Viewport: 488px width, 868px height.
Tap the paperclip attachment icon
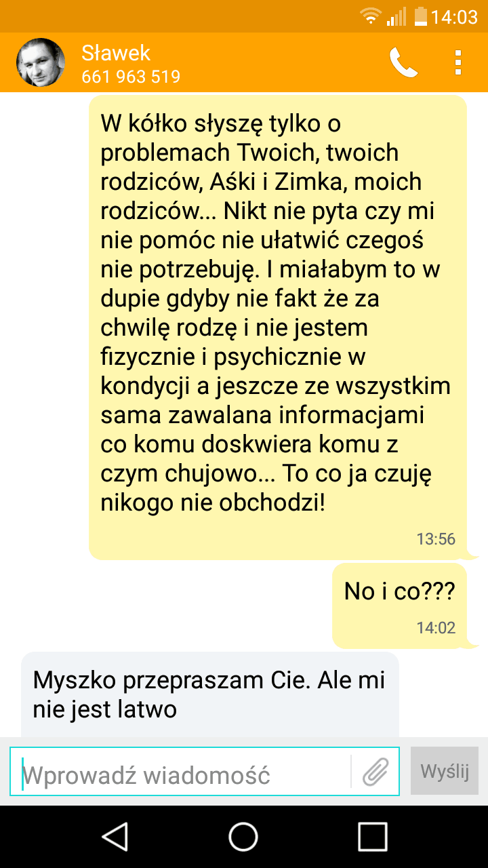coord(375,771)
